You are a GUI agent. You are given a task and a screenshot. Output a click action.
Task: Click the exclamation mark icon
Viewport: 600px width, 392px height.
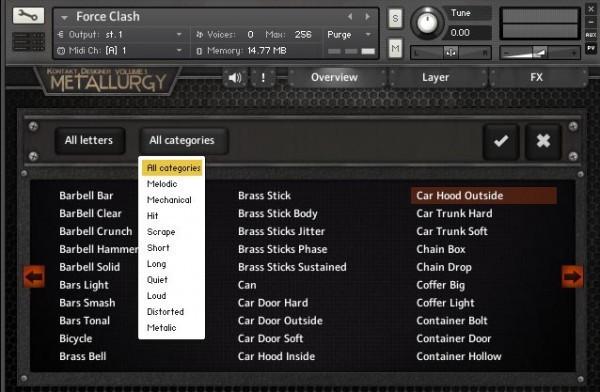[263, 78]
